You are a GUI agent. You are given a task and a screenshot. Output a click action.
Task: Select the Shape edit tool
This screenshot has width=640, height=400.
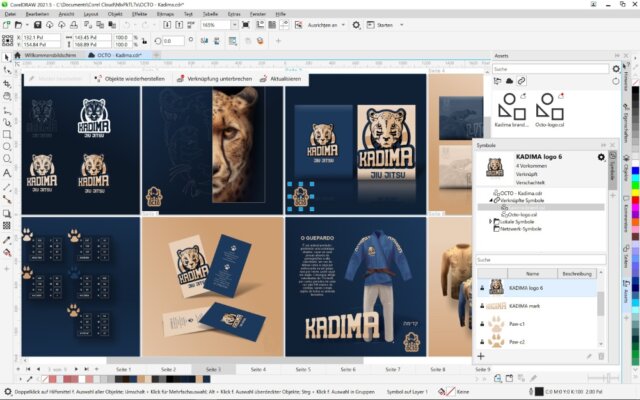point(7,71)
